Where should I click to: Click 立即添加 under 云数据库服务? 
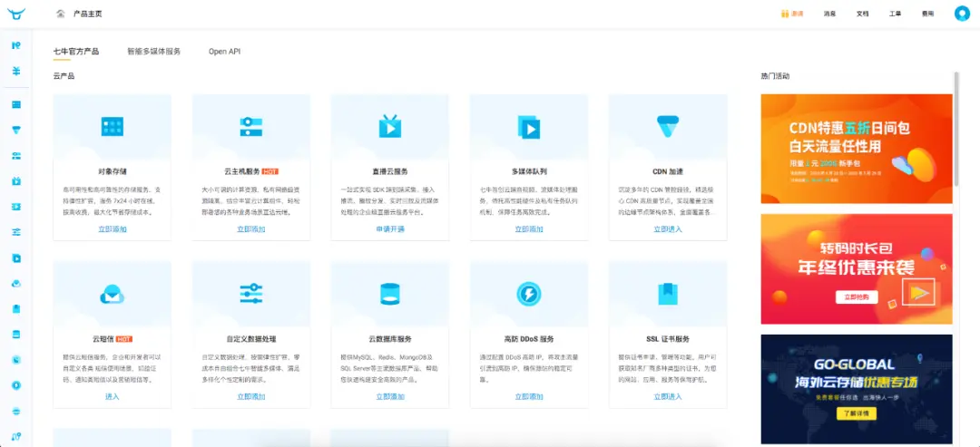pos(390,396)
